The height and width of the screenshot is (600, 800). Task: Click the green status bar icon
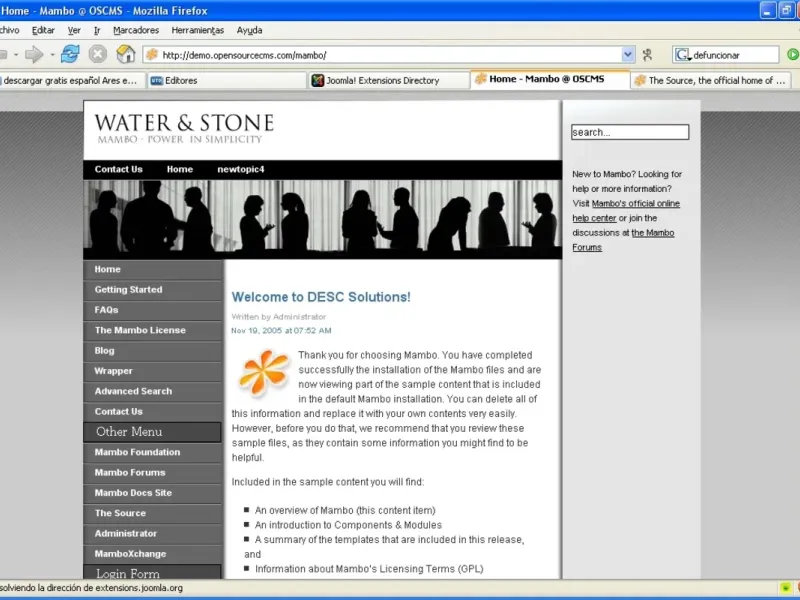pyautogui.click(x=785, y=588)
